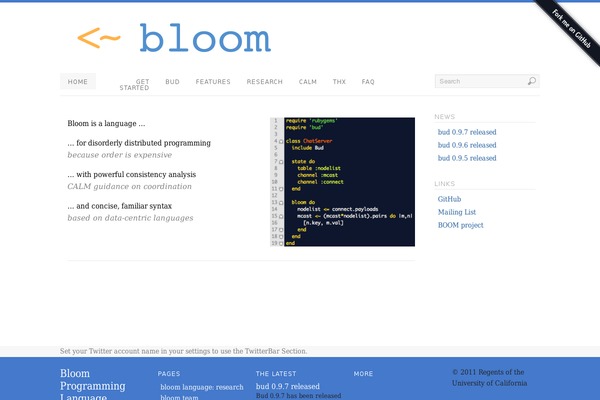Open the HOME menu item

(78, 82)
